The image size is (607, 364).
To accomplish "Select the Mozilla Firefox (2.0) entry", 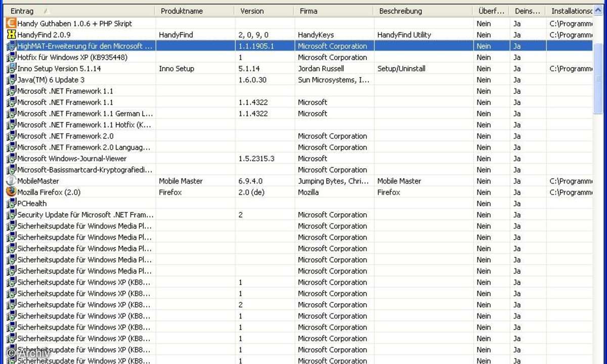I will pyautogui.click(x=49, y=192).
